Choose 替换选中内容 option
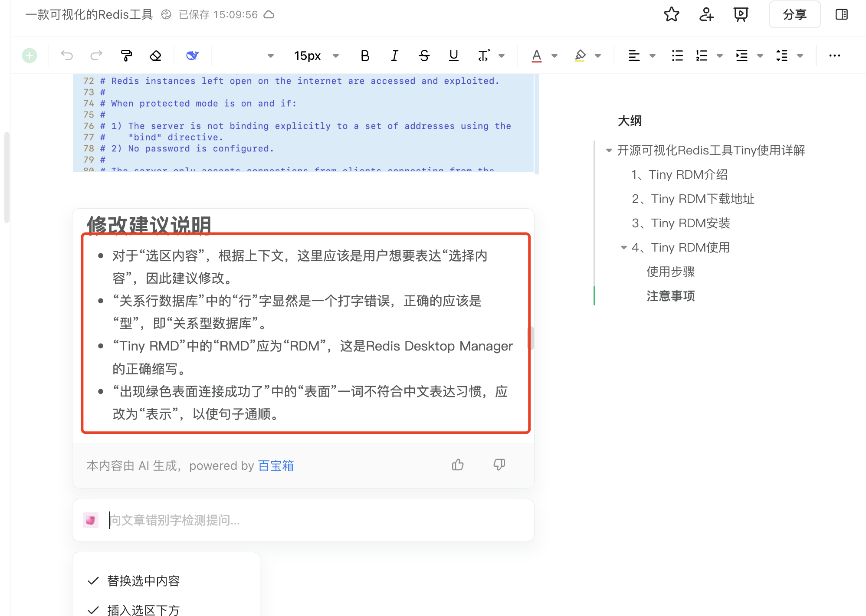This screenshot has height=616, width=866. [143, 581]
